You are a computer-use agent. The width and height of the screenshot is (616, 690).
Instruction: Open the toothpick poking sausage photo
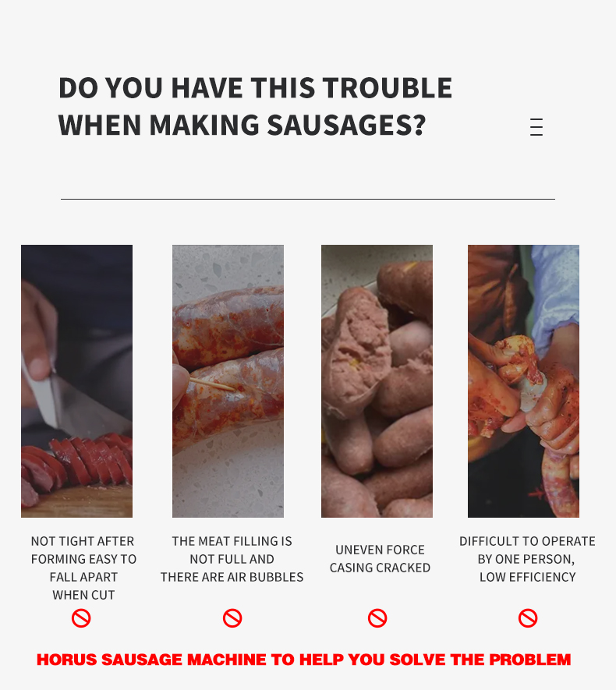pos(228,381)
